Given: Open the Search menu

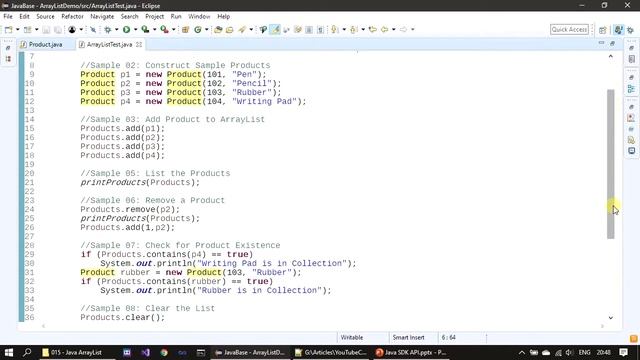Looking at the screenshot, I should (x=129, y=16).
